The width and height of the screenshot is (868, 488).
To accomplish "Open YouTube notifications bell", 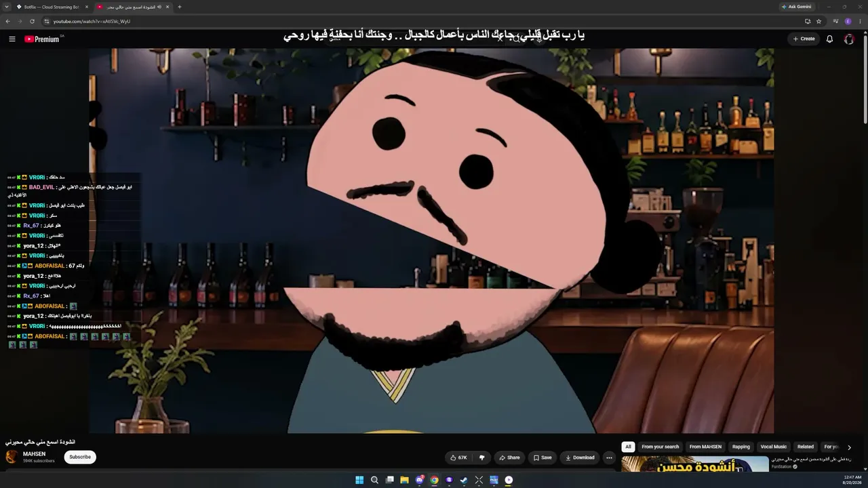I will [x=829, y=39].
